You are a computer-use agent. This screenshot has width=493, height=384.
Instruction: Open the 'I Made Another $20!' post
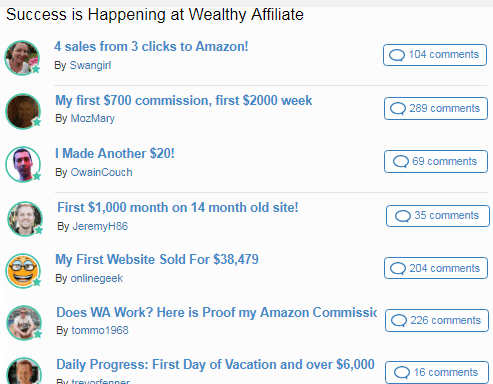pyautogui.click(x=115, y=153)
